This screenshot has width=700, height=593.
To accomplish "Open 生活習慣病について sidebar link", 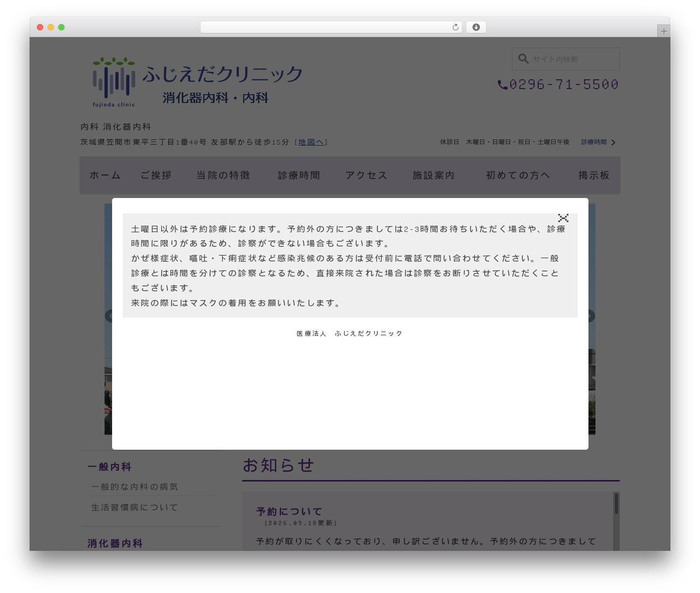I will pos(135,508).
